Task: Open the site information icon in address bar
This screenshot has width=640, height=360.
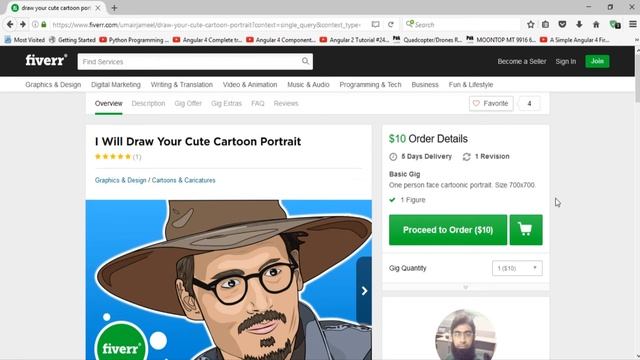Action: click(36, 24)
